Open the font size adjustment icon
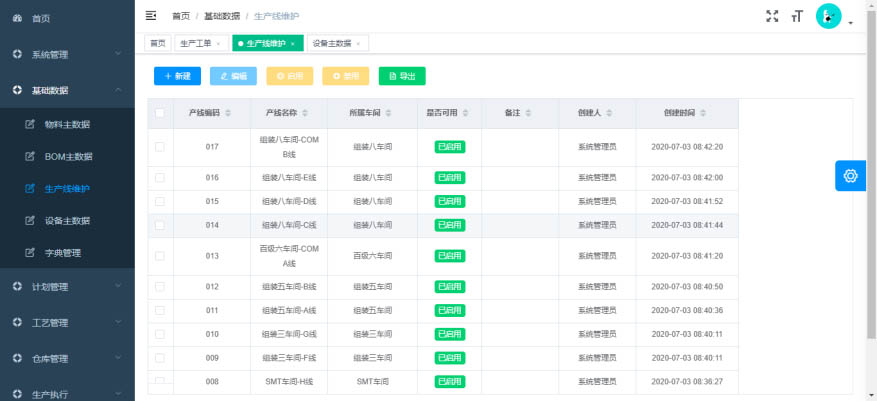 (x=797, y=16)
